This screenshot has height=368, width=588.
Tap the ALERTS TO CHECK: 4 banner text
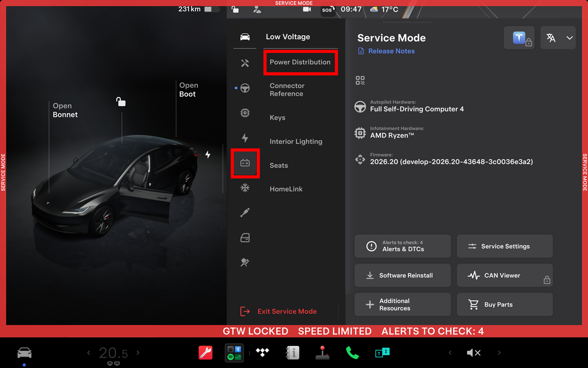pyautogui.click(x=433, y=331)
